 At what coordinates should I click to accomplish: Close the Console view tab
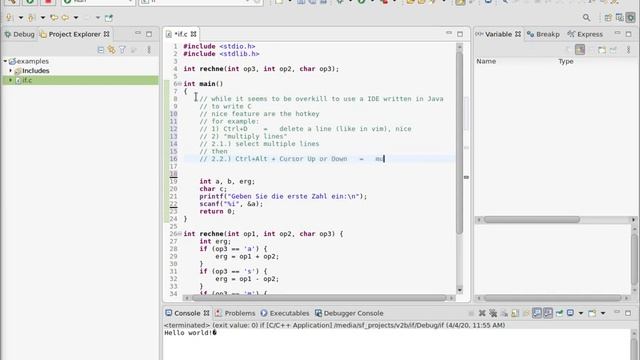coord(207,313)
